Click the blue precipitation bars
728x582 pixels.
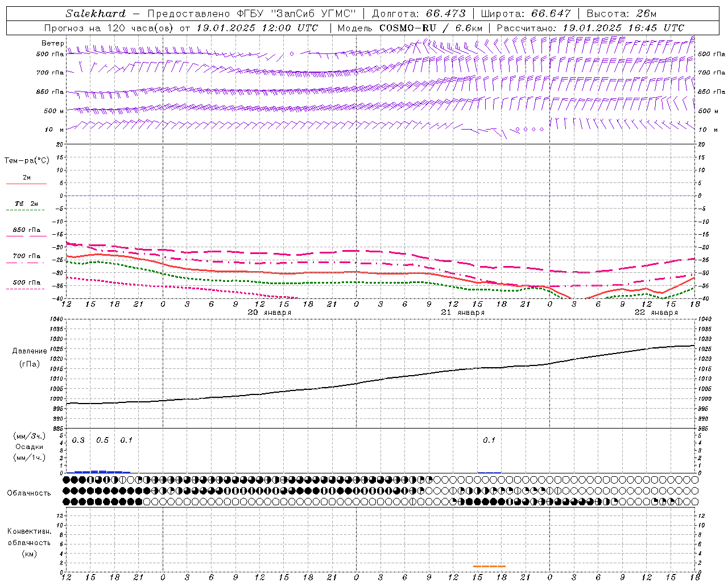tap(99, 471)
